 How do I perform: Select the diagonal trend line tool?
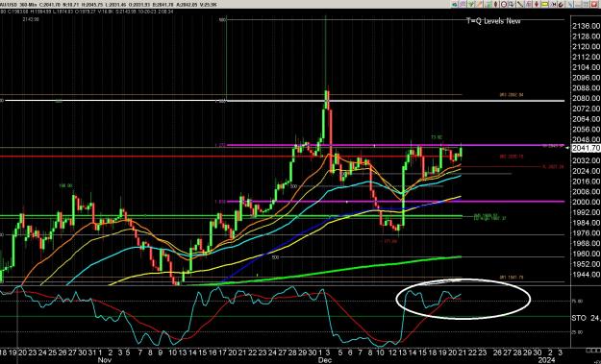coord(520,4)
